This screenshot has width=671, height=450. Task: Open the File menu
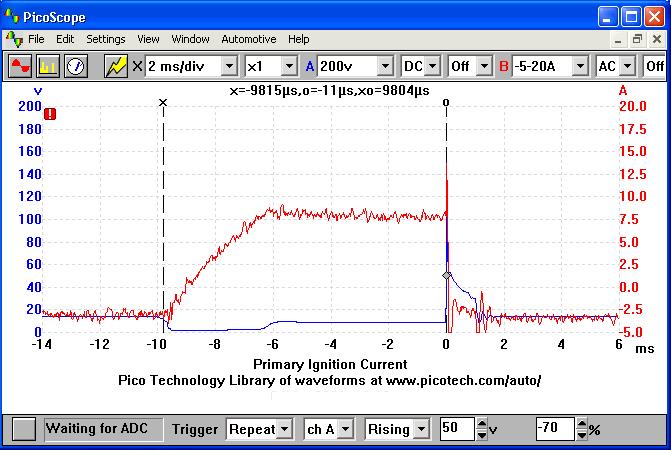click(36, 39)
